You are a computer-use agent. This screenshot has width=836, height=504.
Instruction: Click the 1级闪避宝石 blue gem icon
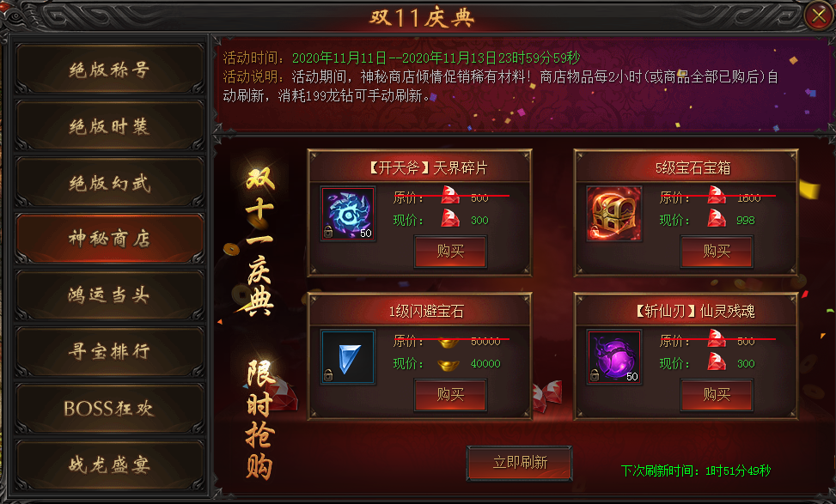(x=348, y=357)
